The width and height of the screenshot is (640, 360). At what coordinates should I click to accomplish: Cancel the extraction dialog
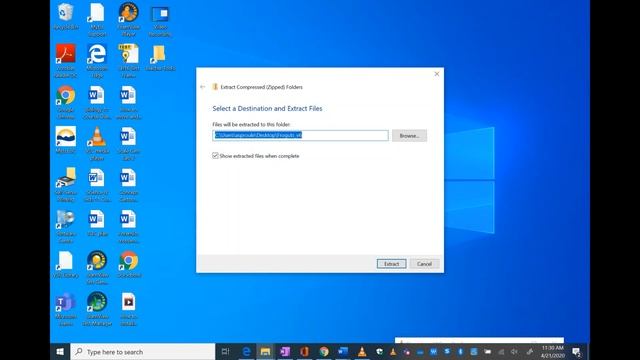pos(424,264)
